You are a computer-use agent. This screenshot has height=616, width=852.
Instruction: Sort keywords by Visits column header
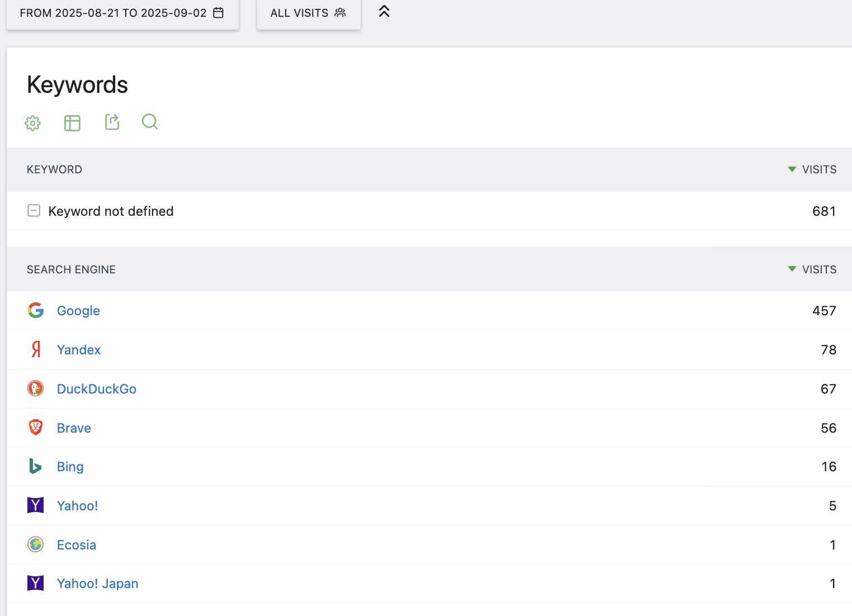pyautogui.click(x=818, y=169)
